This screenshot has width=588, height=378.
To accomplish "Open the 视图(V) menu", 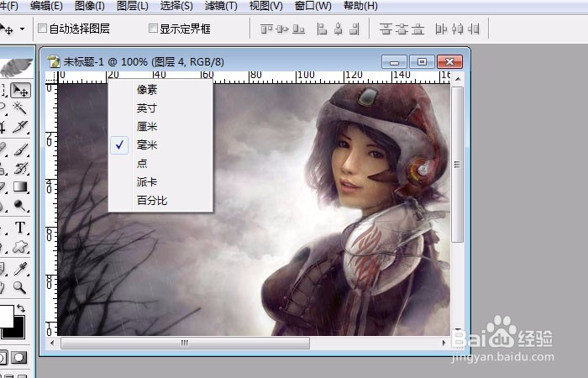I will (266, 6).
